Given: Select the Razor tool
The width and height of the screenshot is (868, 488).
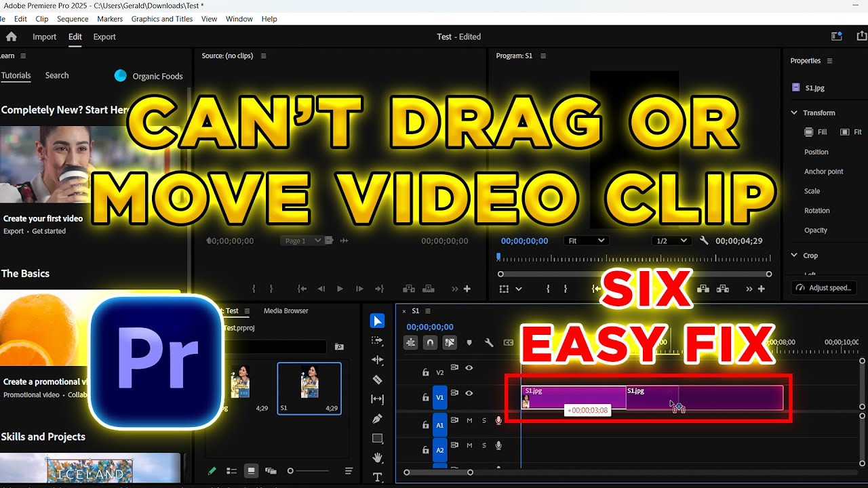Looking at the screenshot, I should pos(378,380).
